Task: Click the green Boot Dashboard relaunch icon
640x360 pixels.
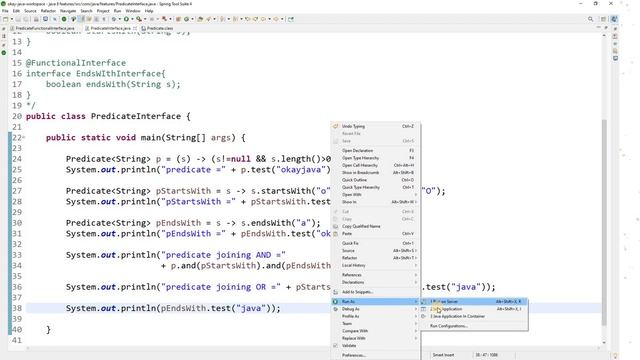Action: 64,19
